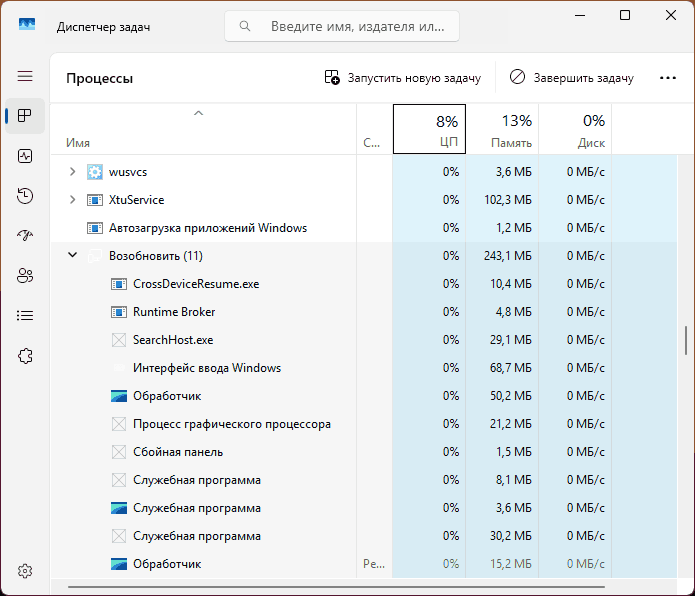Sort by the ЦП column header
695x596 pixels.
tap(429, 129)
